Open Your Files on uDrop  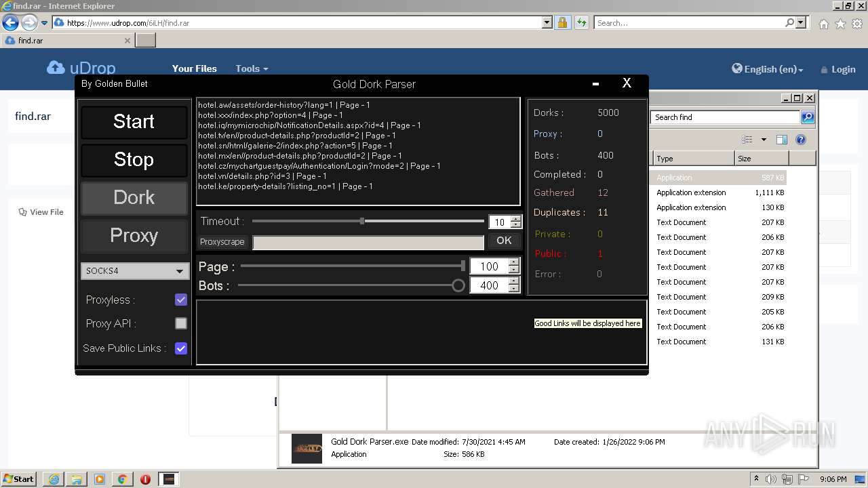pyautogui.click(x=195, y=68)
